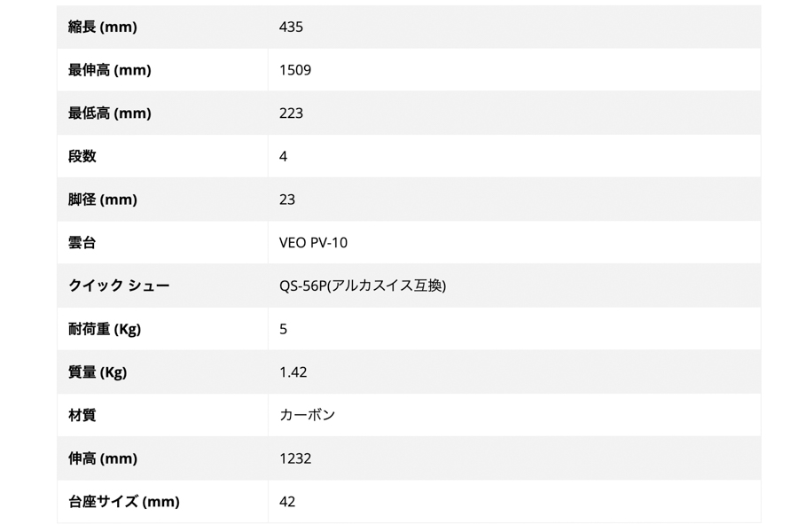Viewport: 798px width, 532px height.
Task: Click the 縮長 (mm) row label
Action: pos(103,27)
